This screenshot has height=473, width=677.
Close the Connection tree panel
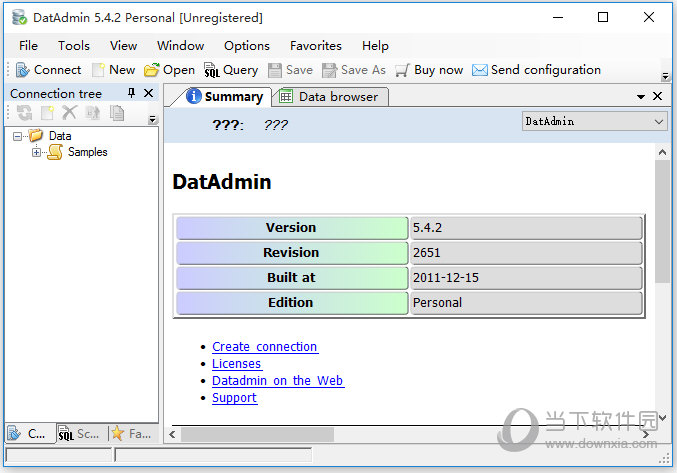click(149, 93)
